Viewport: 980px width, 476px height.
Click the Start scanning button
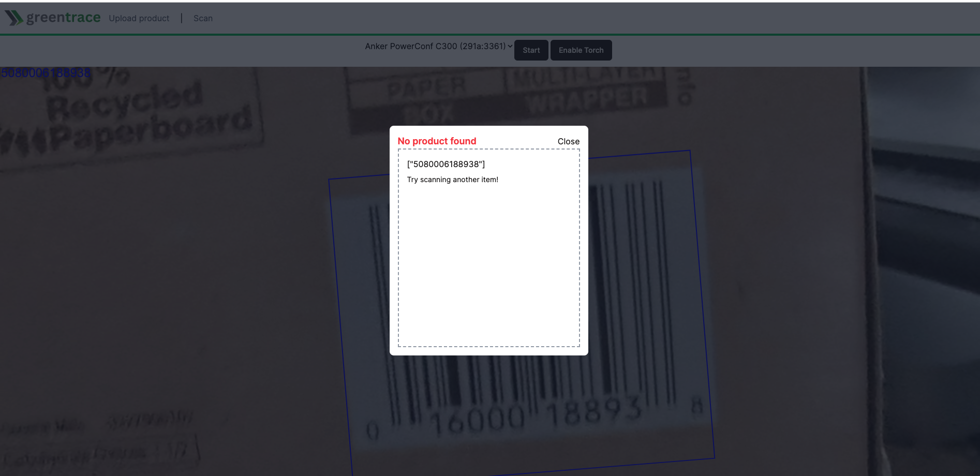tap(531, 50)
